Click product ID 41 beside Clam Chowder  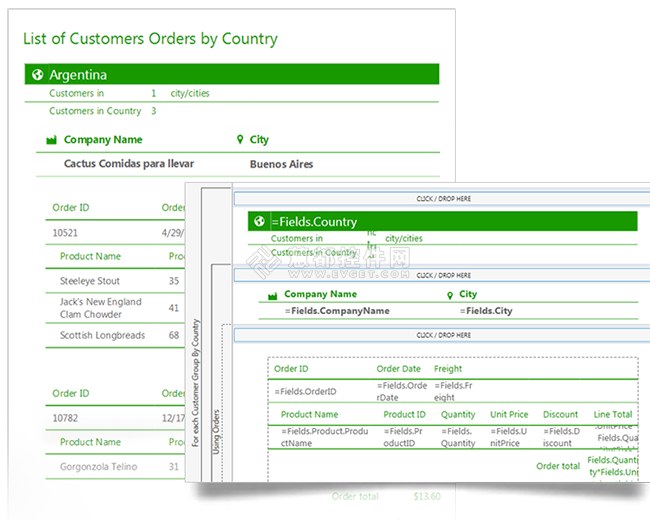pos(174,308)
